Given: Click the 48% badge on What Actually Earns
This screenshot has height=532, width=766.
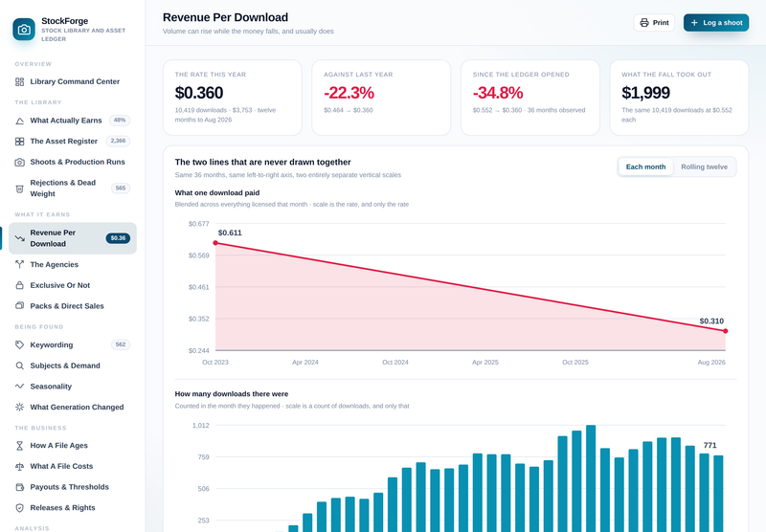Looking at the screenshot, I should (120, 120).
